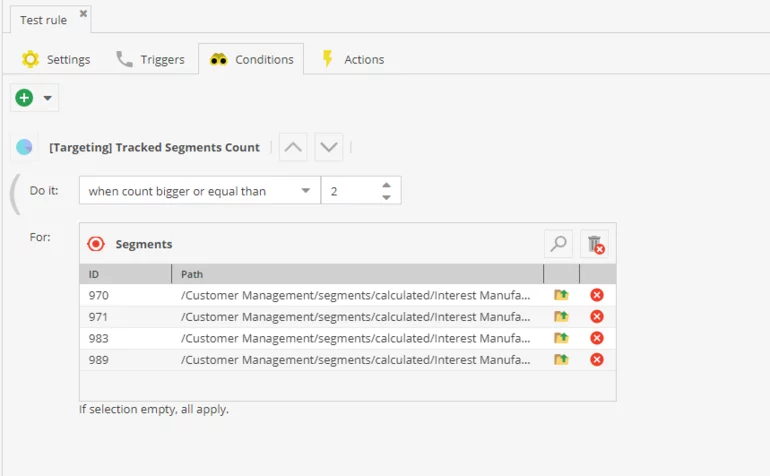
Task: Open segment 983 with the folder icon
Action: [561, 338]
